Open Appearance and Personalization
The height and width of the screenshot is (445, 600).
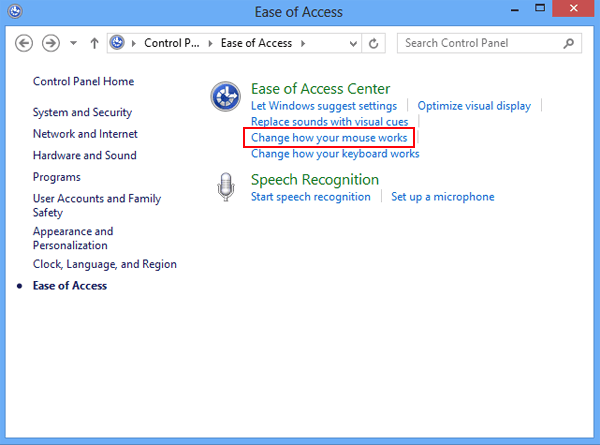(x=73, y=238)
